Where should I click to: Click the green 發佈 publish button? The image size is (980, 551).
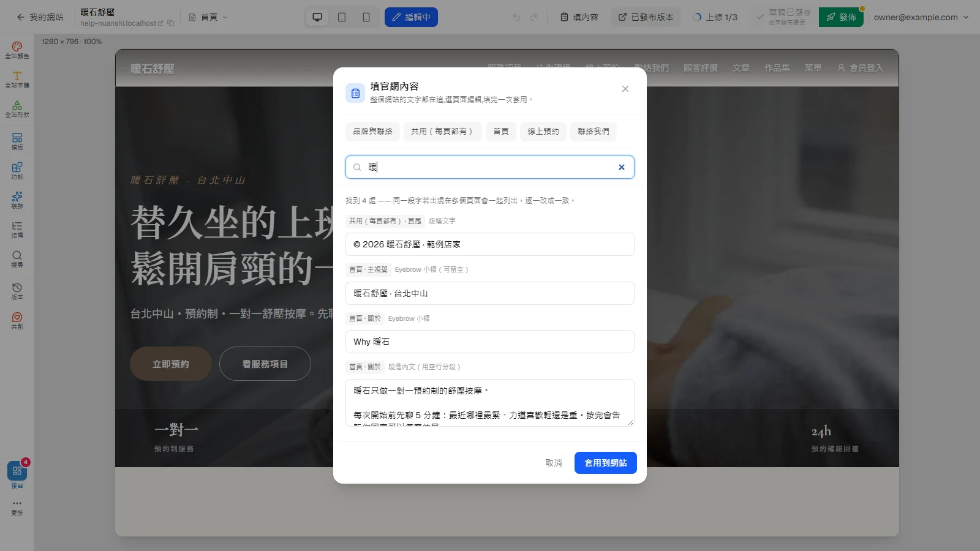tap(841, 17)
